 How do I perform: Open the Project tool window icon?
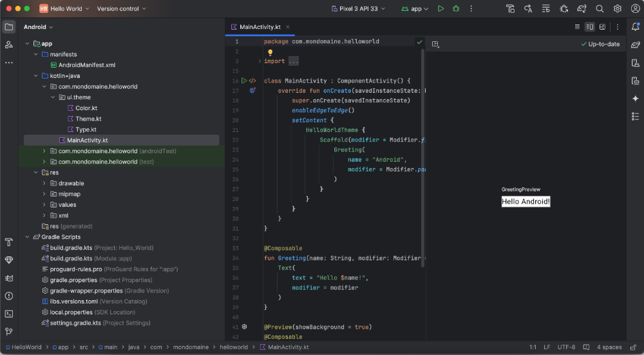[x=8, y=27]
